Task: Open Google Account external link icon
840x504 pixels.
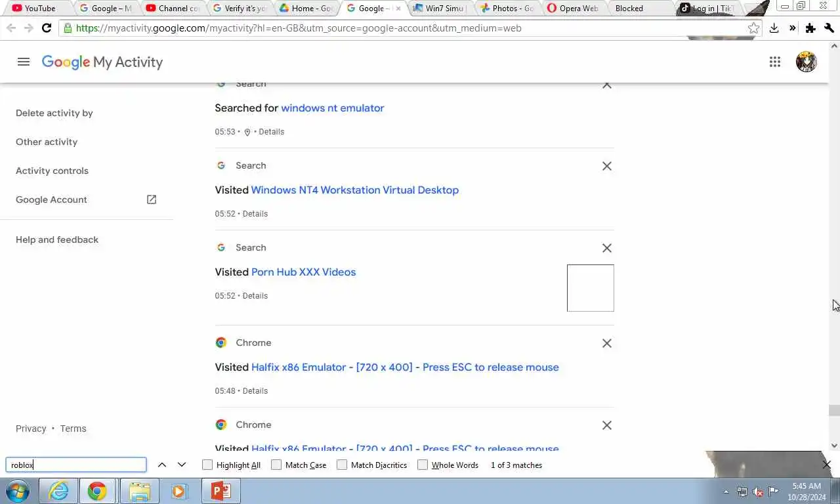Action: coord(152,199)
